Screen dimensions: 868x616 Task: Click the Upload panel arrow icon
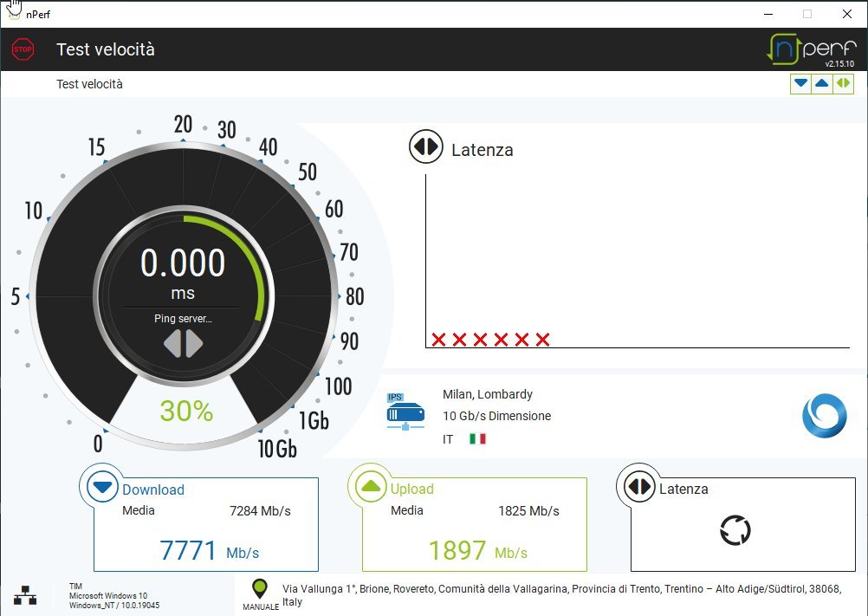coord(372,488)
